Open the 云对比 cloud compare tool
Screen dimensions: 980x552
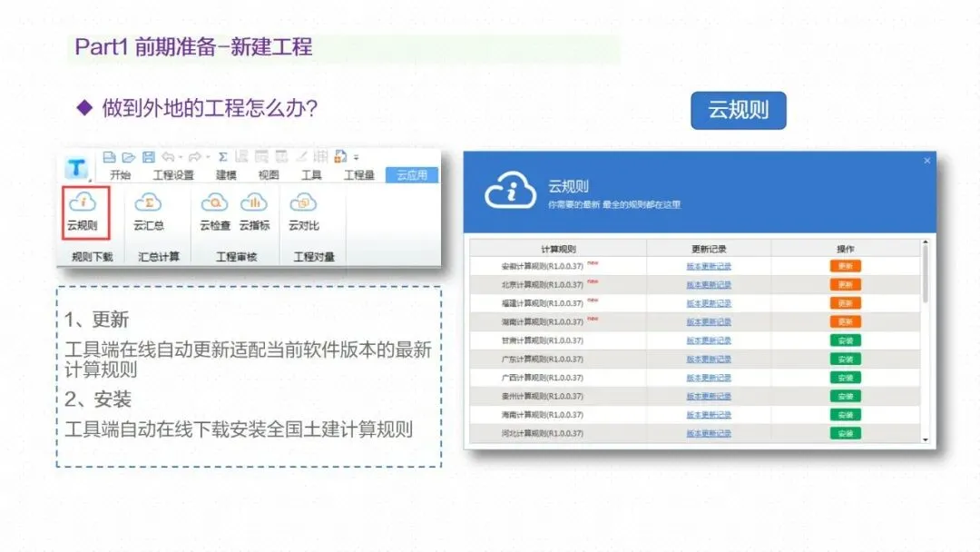click(x=304, y=212)
